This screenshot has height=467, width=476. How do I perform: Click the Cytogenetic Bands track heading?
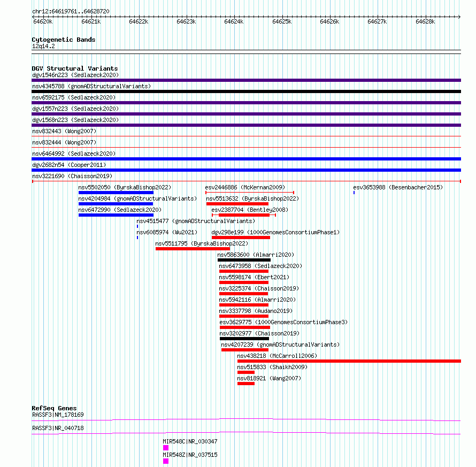coord(64,40)
